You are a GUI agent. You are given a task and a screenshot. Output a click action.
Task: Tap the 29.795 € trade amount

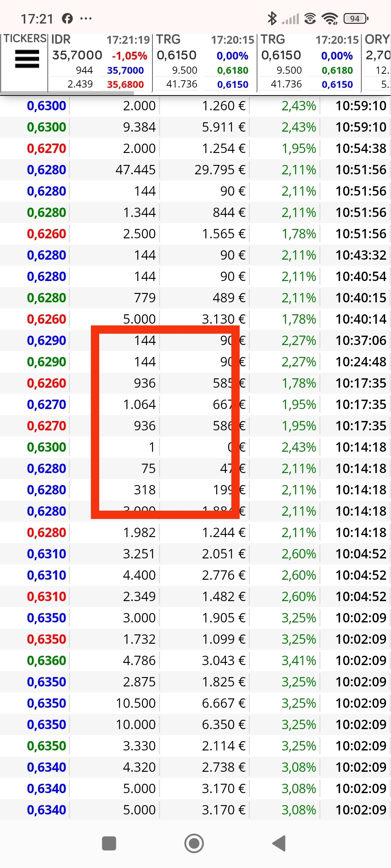click(x=220, y=170)
